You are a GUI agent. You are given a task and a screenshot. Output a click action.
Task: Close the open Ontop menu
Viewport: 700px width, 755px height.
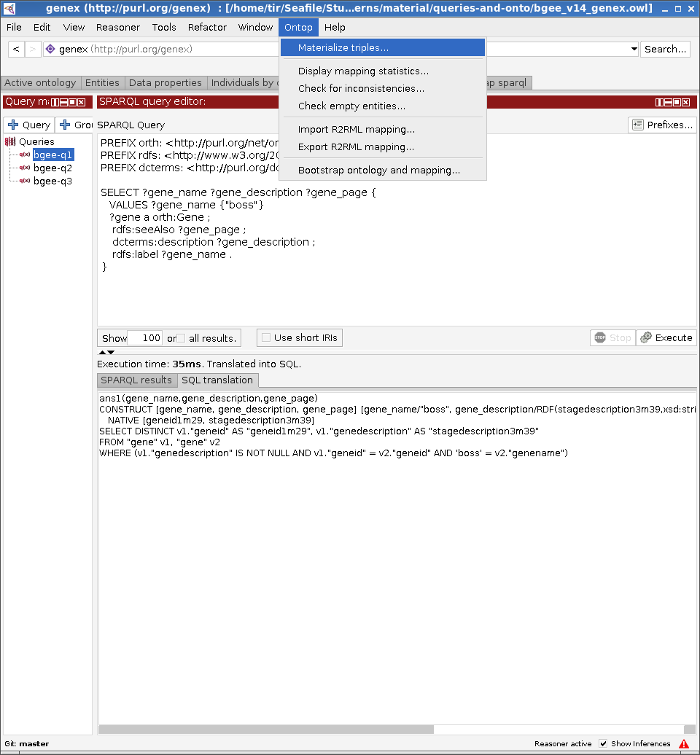pos(298,28)
